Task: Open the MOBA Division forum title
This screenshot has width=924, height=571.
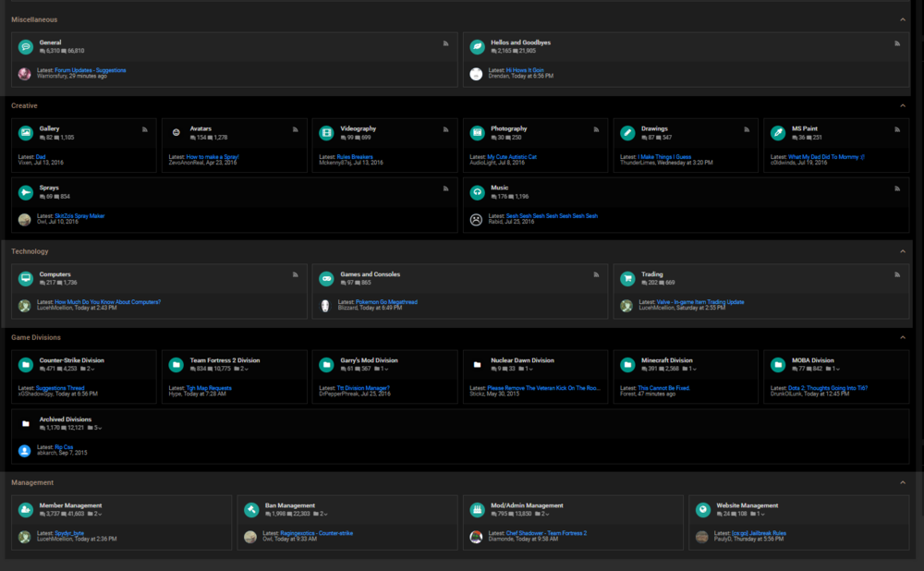Action: (x=812, y=360)
